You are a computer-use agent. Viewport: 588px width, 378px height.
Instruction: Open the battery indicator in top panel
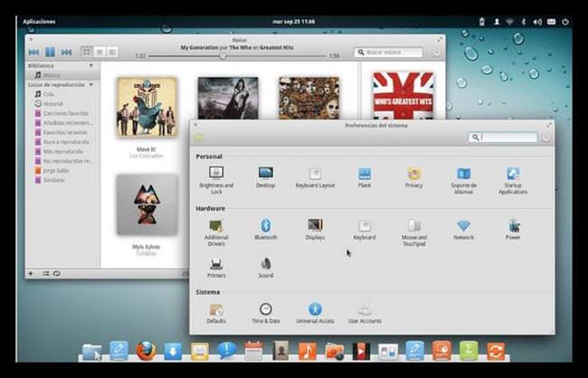482,22
